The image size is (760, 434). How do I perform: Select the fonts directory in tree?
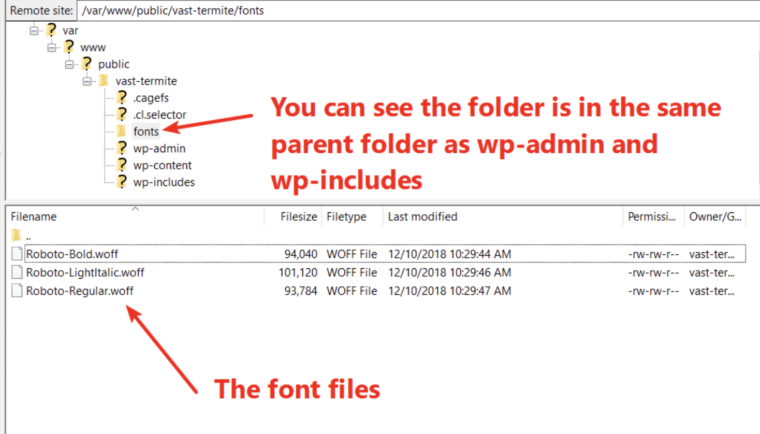(x=146, y=131)
